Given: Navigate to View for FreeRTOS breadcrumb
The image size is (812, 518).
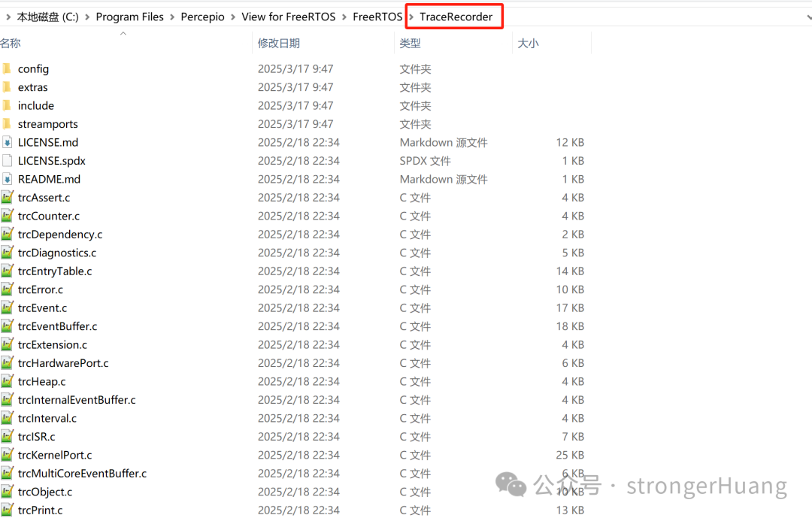Looking at the screenshot, I should (x=289, y=17).
